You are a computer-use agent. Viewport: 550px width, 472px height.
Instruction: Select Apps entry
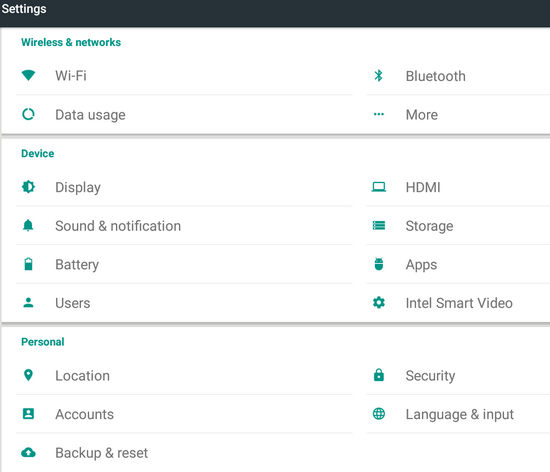(458, 264)
